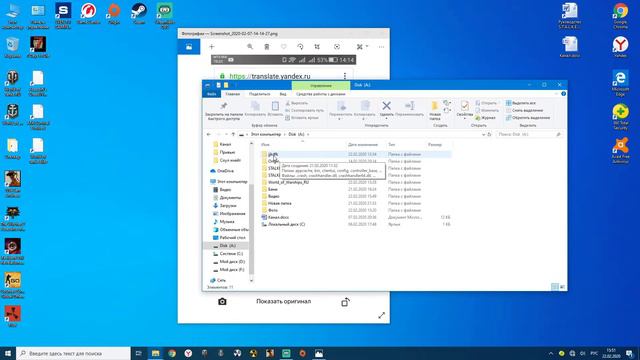Select Этот компьютер in navigation pane
Screen dimensions: 640x360
pyautogui.click(x=229, y=181)
